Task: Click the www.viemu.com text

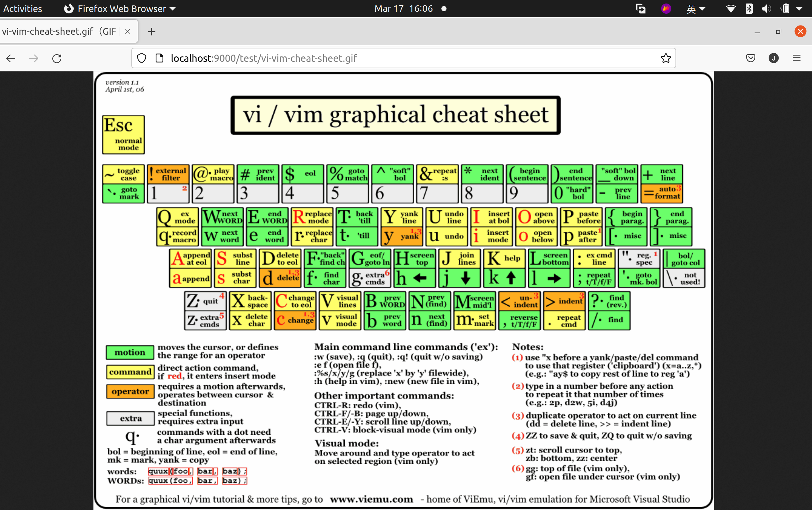Action: coord(372,499)
